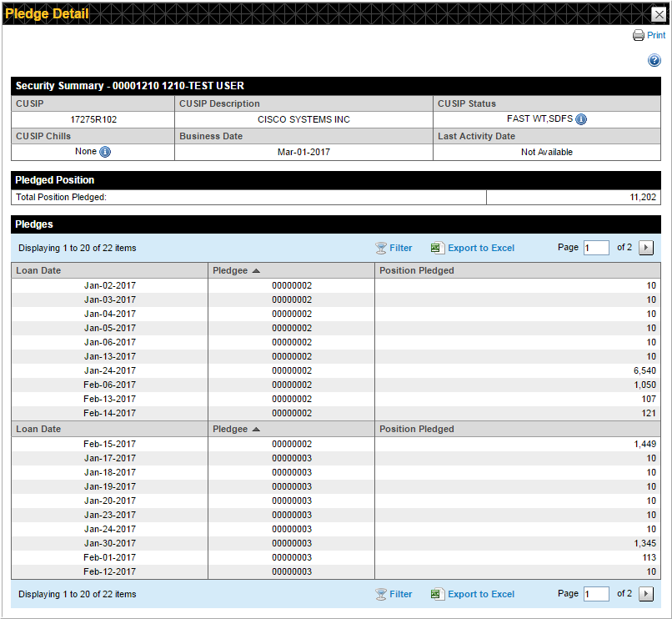Image resolution: width=672 pixels, height=619 pixels.
Task: Click info icon beside FAST WT,SDFS status
Action: point(581,119)
